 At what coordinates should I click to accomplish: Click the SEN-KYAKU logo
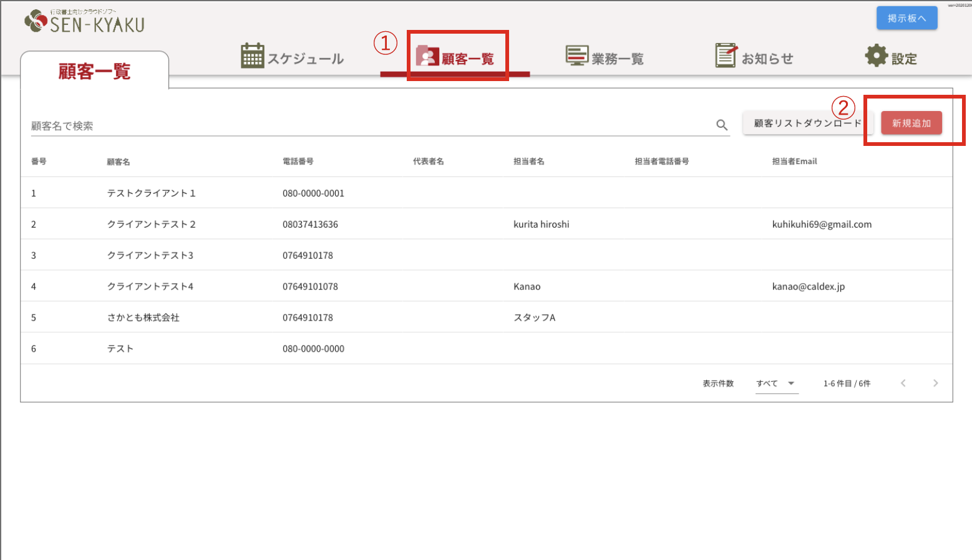[x=84, y=21]
